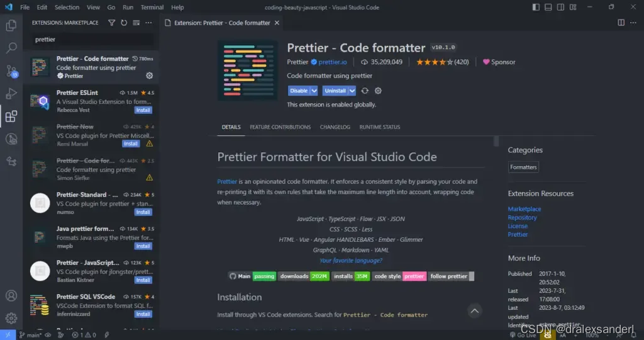Filter extensions using the funnel icon
The width and height of the screenshot is (644, 340).
pos(112,23)
